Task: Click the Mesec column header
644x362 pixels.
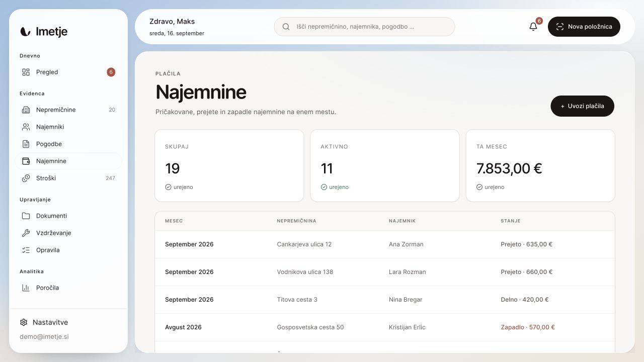Action: [x=174, y=221]
